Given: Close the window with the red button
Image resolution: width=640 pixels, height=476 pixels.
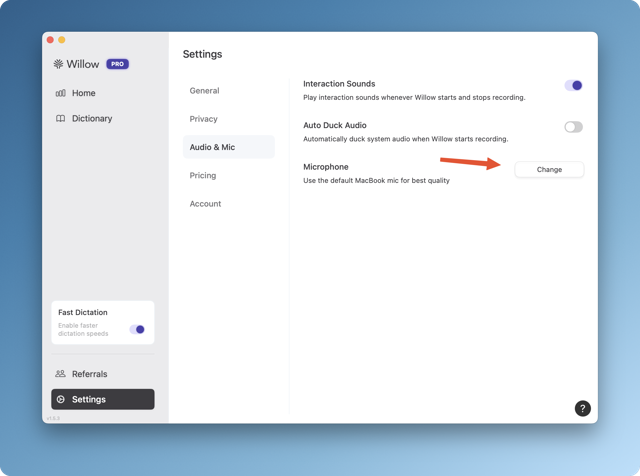Looking at the screenshot, I should click(x=50, y=40).
